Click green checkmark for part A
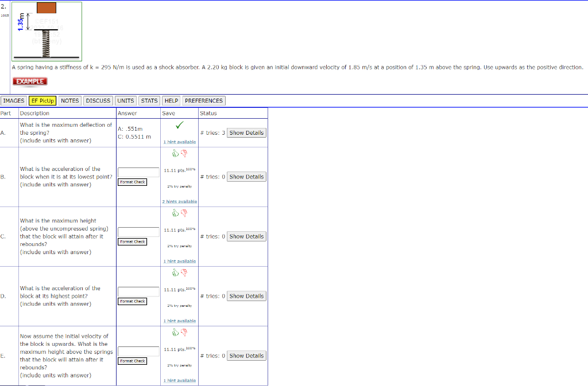This screenshot has height=386, width=588. click(x=180, y=125)
